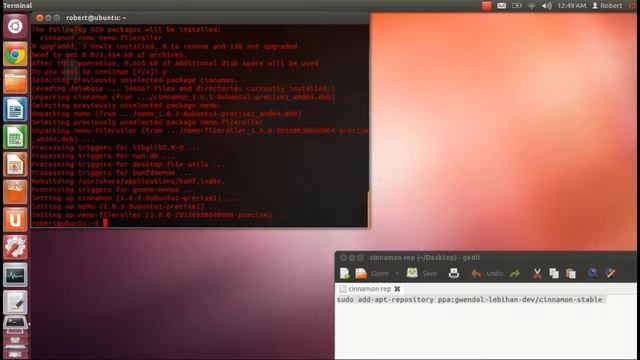Close the cinnamon rep document tab
640x360 pixels.
pyautogui.click(x=397, y=289)
